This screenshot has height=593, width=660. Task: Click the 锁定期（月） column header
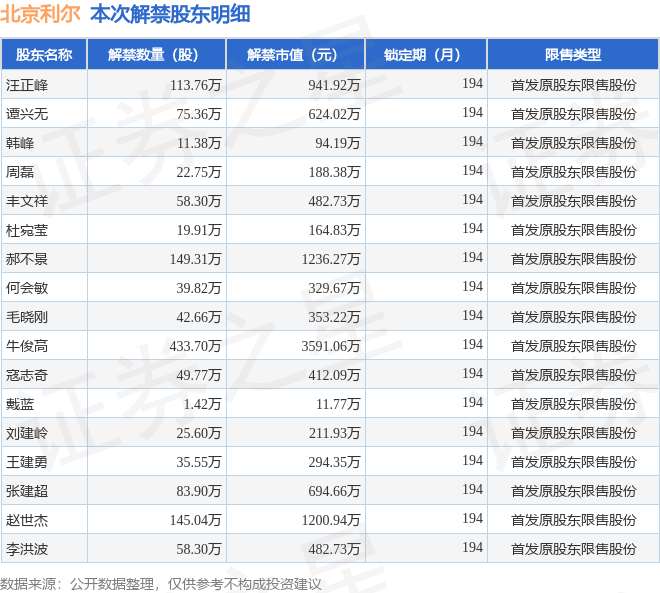coord(426,54)
